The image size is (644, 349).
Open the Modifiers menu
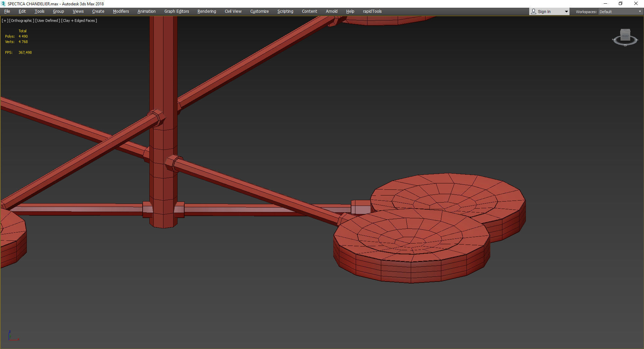[121, 11]
